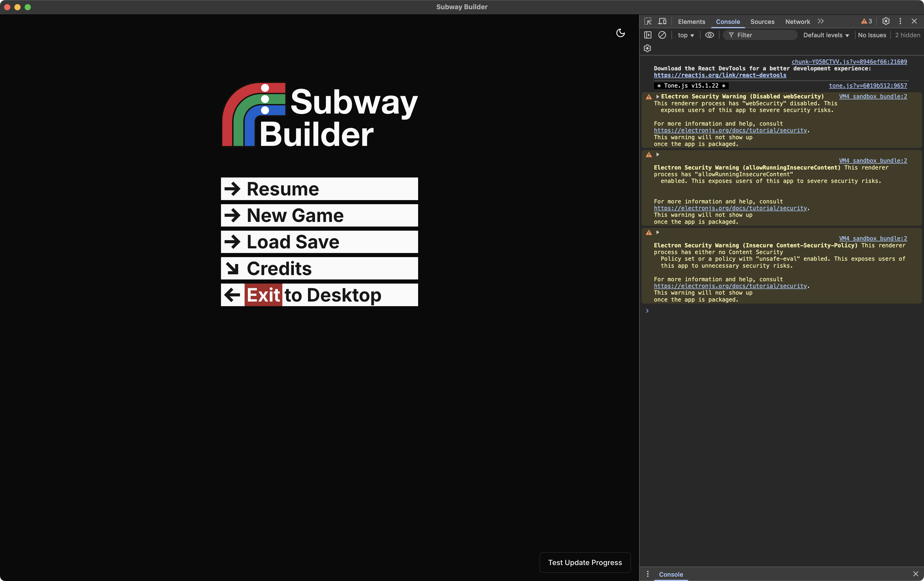Reveal more panels via the chevron

(x=821, y=21)
